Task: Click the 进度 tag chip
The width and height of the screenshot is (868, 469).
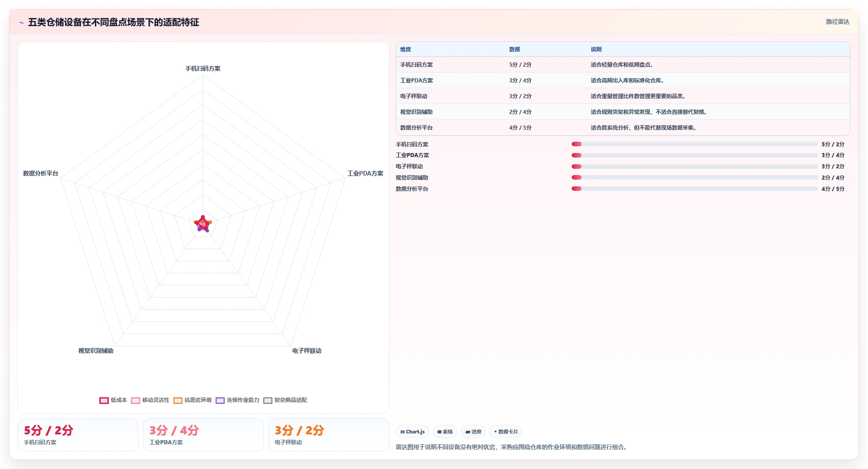Action: coord(473,432)
